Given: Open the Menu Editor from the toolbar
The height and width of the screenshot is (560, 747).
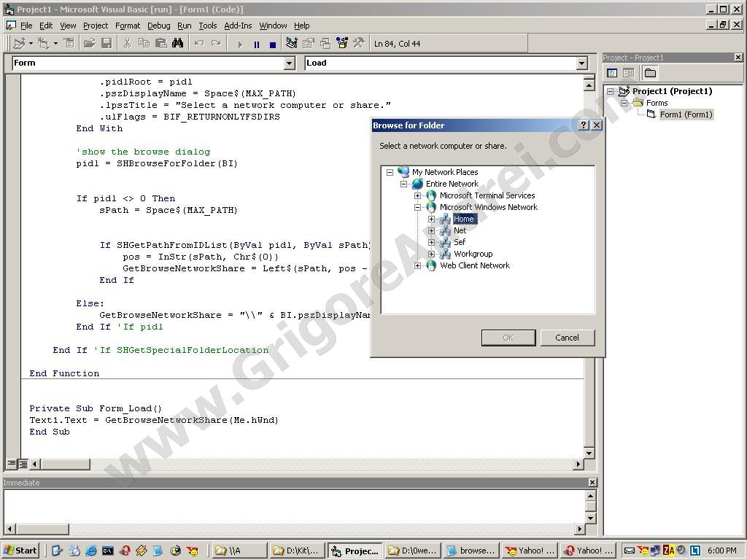Looking at the screenshot, I should click(69, 43).
